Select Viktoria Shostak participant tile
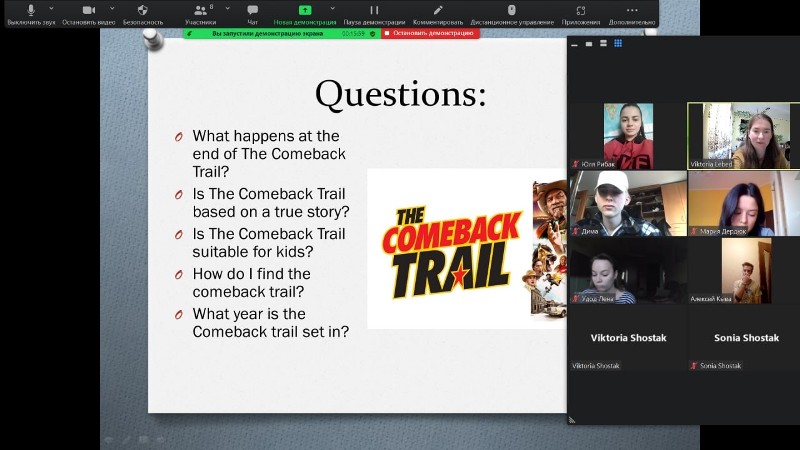The width and height of the screenshot is (800, 450). [628, 338]
